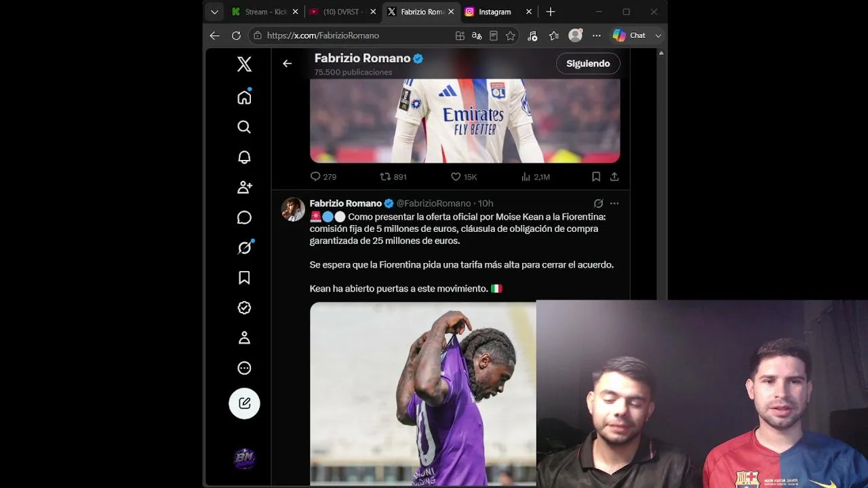
Task: Repost the post with 891 reposts
Action: [393, 177]
